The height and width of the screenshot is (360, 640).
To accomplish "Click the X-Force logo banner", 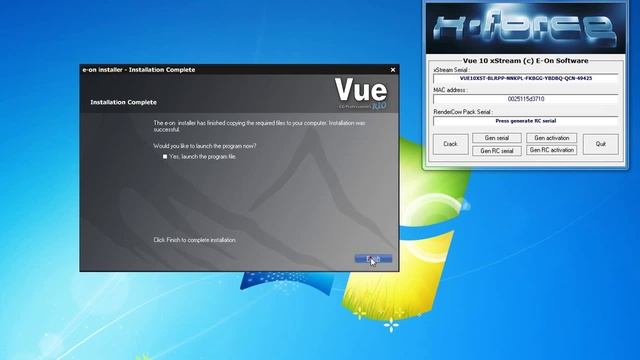I will coord(526,29).
